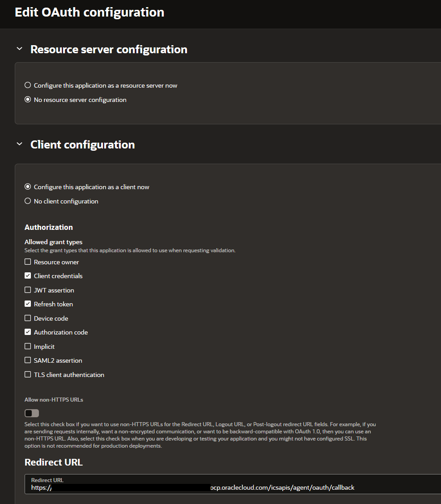
Task: Disable the Authorization code grant type
Action: click(x=28, y=332)
